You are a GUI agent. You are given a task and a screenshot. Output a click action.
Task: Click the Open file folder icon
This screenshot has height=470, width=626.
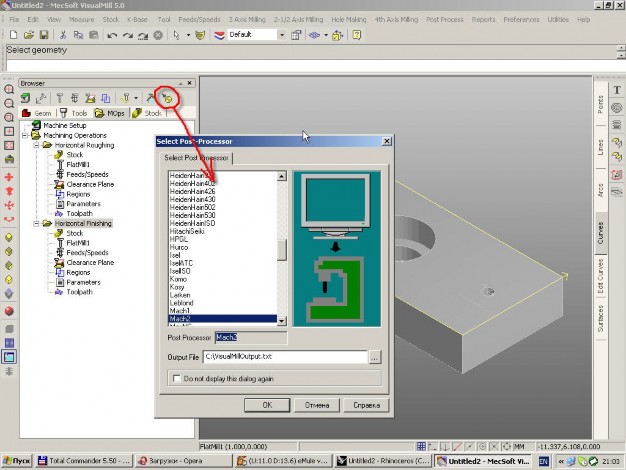click(x=28, y=35)
